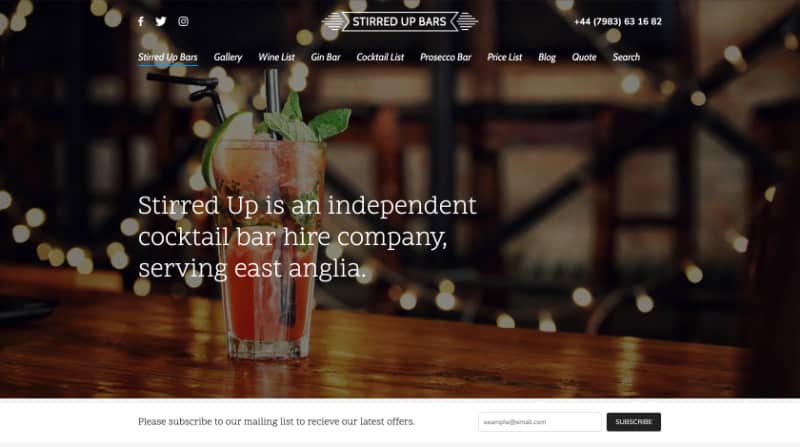Request a Quote from navigation

pyautogui.click(x=584, y=57)
